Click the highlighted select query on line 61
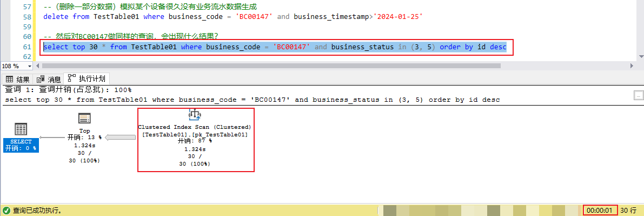This screenshot has width=644, height=216. click(275, 47)
